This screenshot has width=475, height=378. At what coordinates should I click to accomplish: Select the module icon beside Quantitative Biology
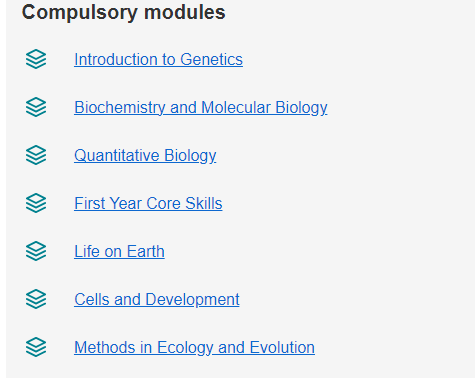[x=36, y=155]
